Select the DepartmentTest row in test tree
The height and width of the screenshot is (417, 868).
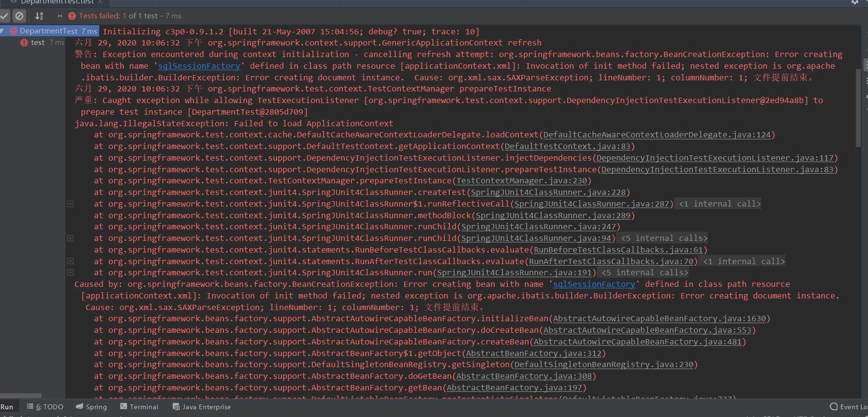tap(49, 31)
